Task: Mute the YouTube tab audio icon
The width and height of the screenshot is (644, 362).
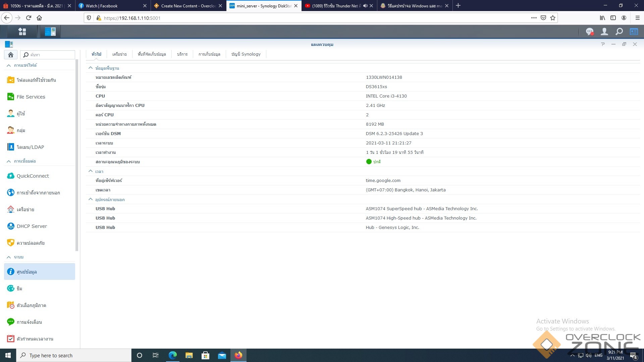Action: (x=365, y=6)
